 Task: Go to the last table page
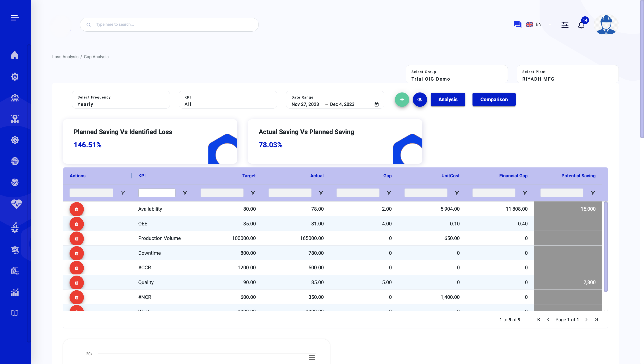(x=597, y=320)
